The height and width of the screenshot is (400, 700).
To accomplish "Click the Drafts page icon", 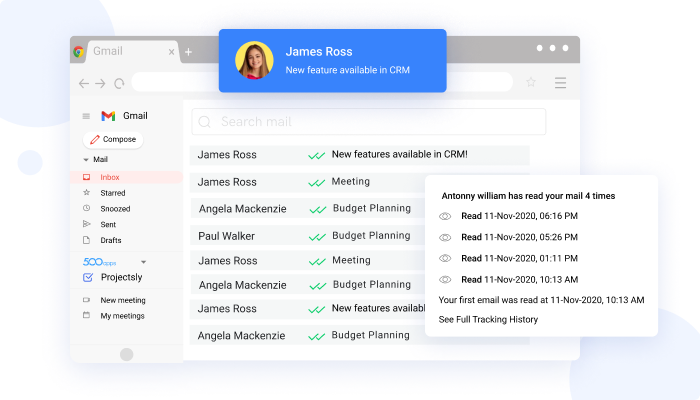I will click(87, 240).
